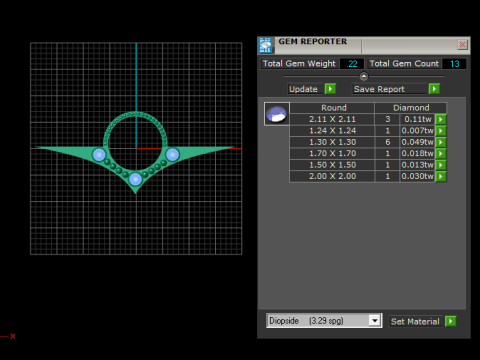Click the 0.030tw weight cell
Viewport: 480px width, 360px height.
pyautogui.click(x=417, y=176)
